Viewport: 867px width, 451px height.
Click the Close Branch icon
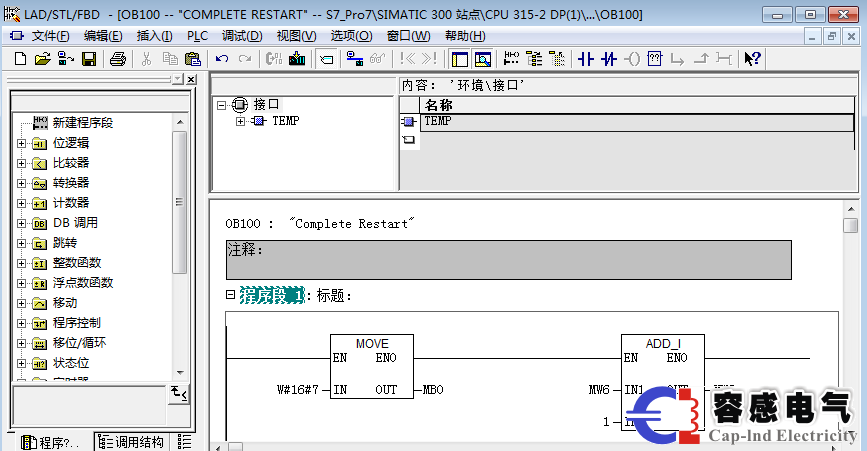(701, 59)
